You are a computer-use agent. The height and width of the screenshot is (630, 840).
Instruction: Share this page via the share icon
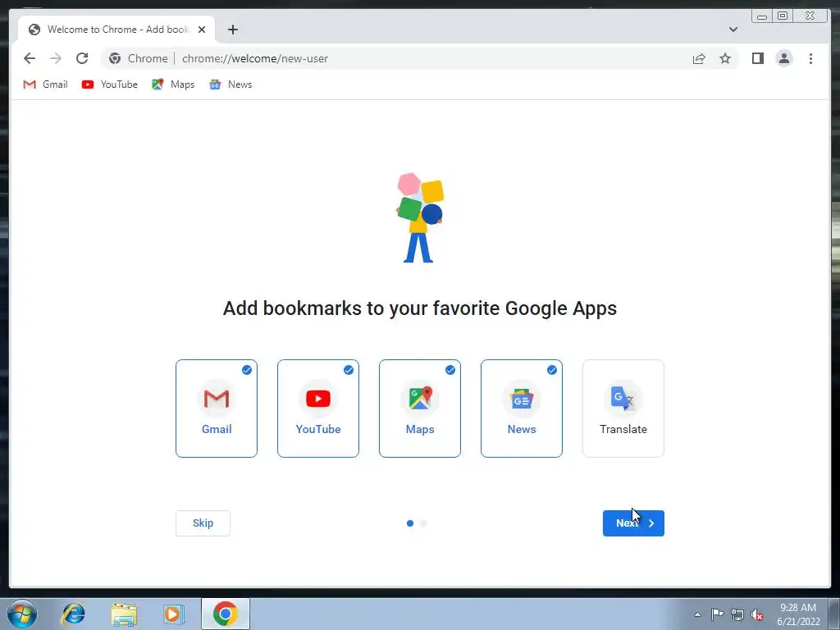click(699, 58)
